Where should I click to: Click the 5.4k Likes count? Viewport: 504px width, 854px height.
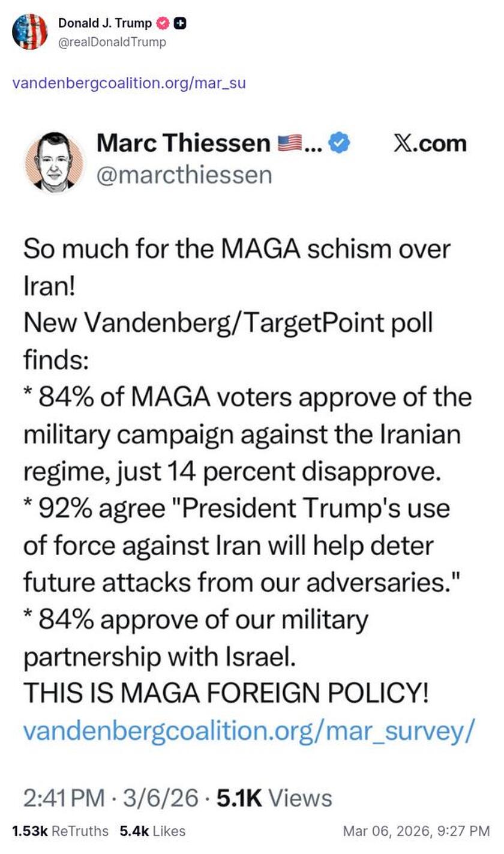[x=151, y=831]
